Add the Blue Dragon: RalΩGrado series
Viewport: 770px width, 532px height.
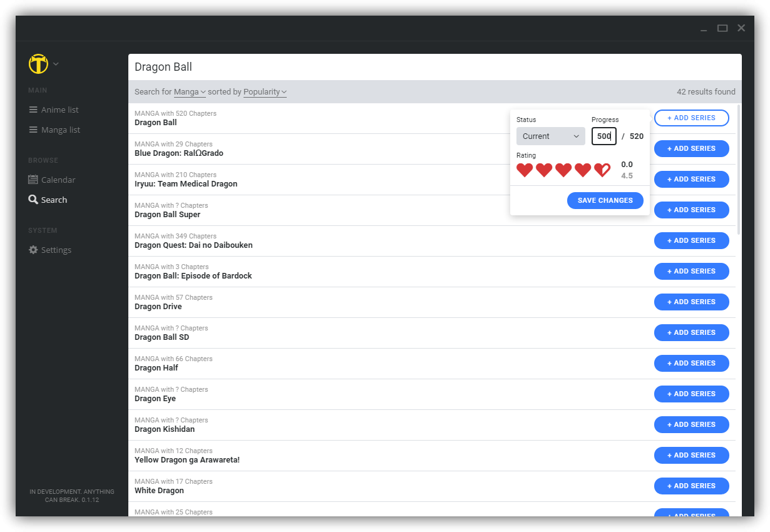point(692,148)
